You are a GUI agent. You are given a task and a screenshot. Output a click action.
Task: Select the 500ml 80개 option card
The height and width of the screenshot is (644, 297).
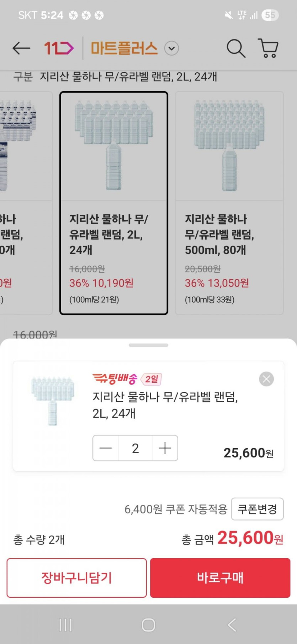point(229,203)
